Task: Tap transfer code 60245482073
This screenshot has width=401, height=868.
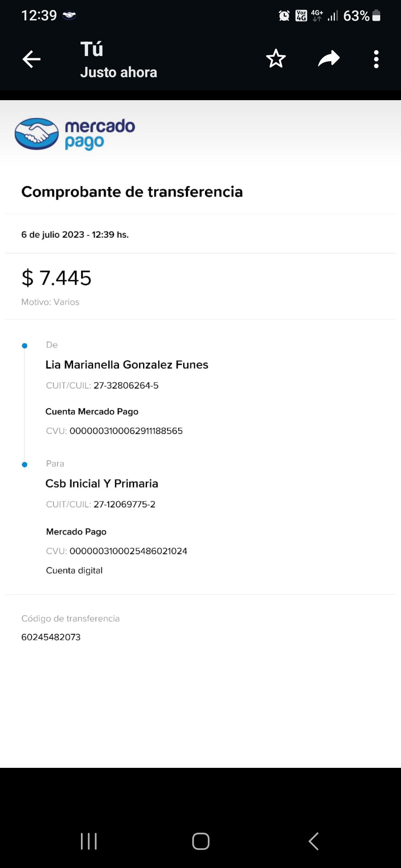Action: [x=51, y=637]
